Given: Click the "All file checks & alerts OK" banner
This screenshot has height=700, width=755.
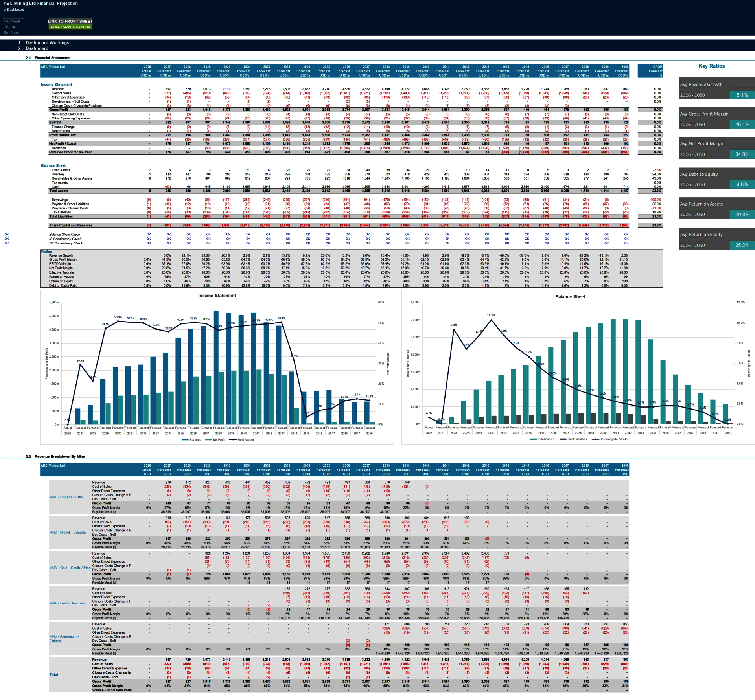Looking at the screenshot, I should point(70,27).
